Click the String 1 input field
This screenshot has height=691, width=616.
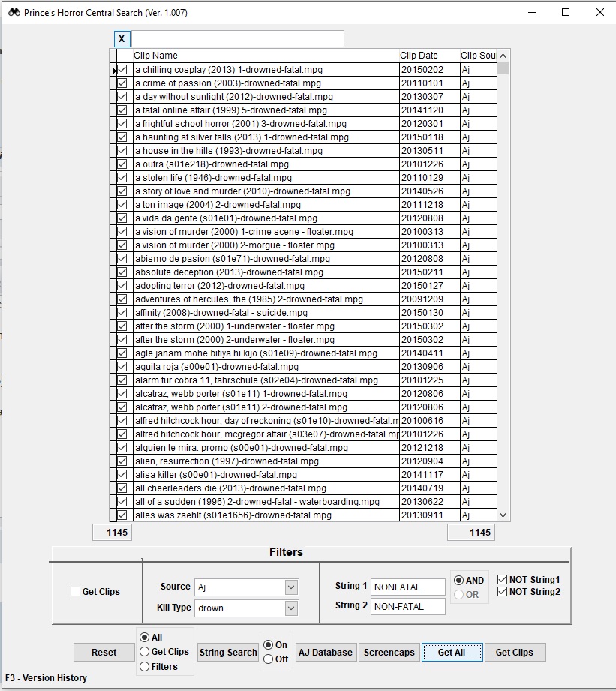[407, 587]
